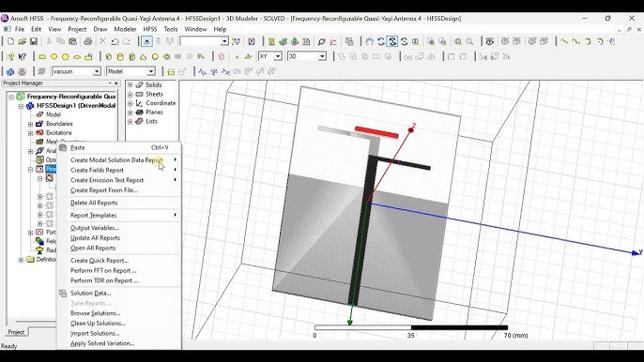
Task: Open the Model dropdown in toolbar
Action: (151, 71)
